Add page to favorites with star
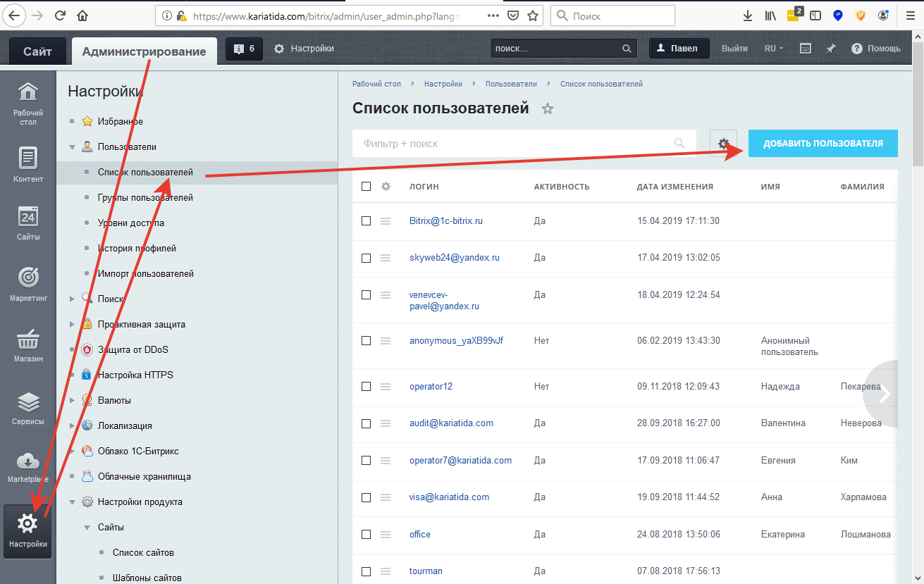The image size is (924, 584). 548,108
